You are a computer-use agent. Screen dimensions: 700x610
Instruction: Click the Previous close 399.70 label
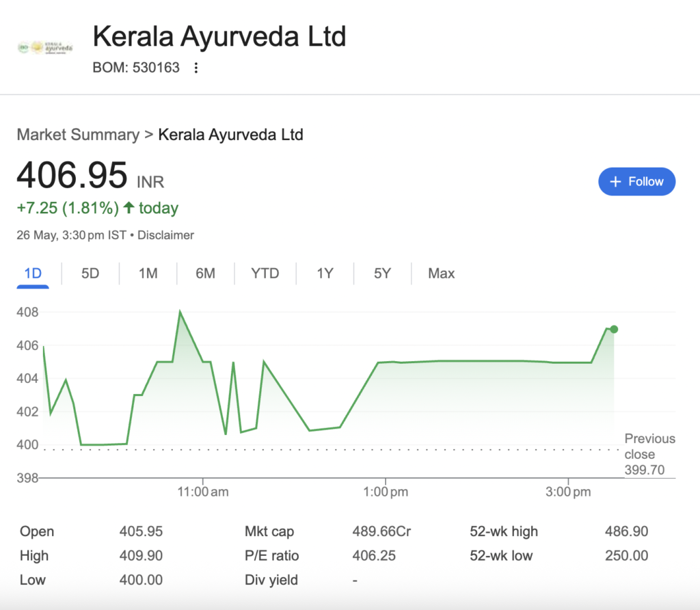[x=649, y=454]
